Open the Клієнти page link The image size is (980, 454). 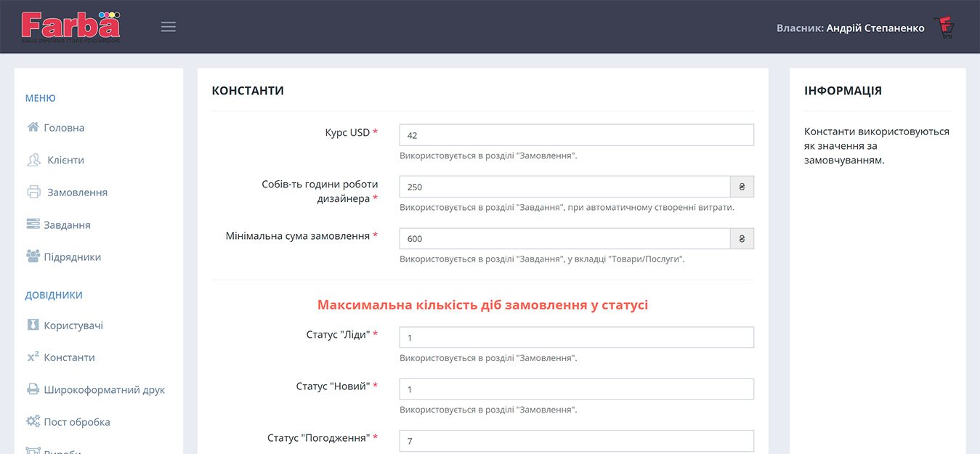(65, 160)
